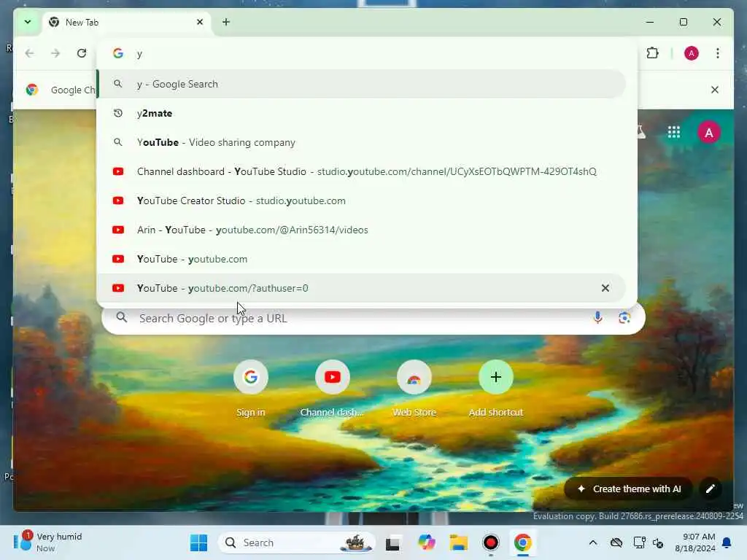This screenshot has width=747, height=560.
Task: Switch to Chrome on taskbar
Action: point(522,542)
